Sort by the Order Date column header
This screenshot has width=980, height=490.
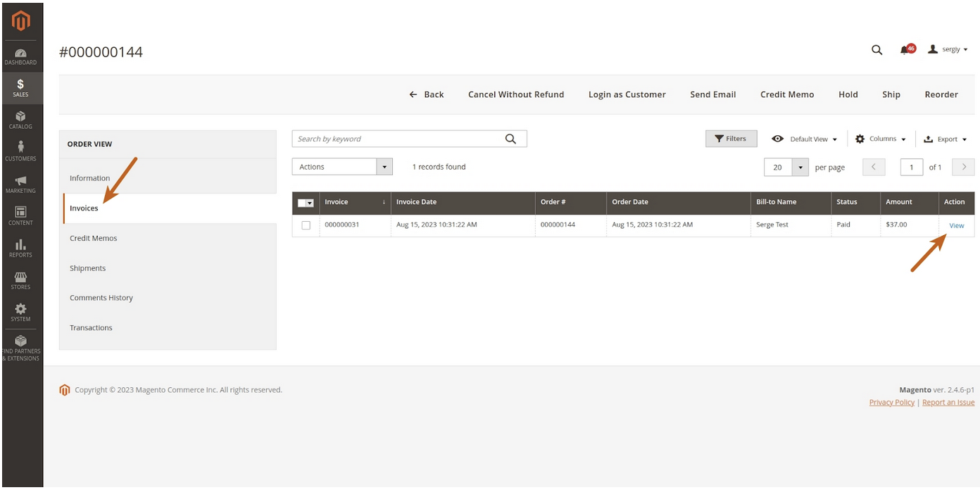679,203
